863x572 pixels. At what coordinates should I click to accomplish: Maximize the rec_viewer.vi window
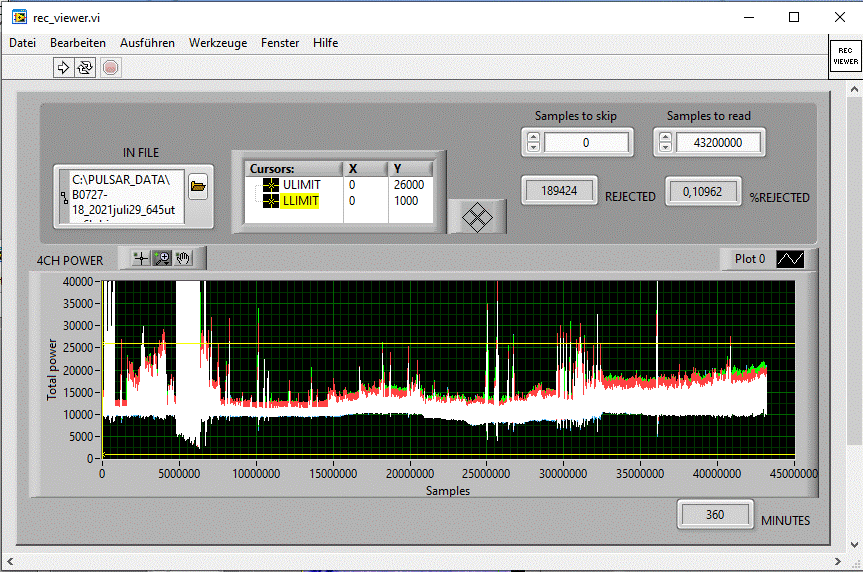[794, 17]
